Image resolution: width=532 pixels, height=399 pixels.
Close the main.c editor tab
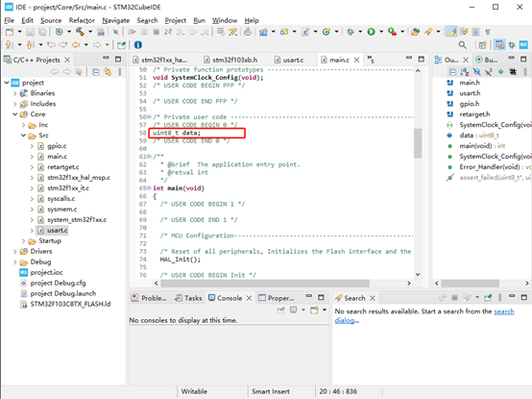click(356, 60)
